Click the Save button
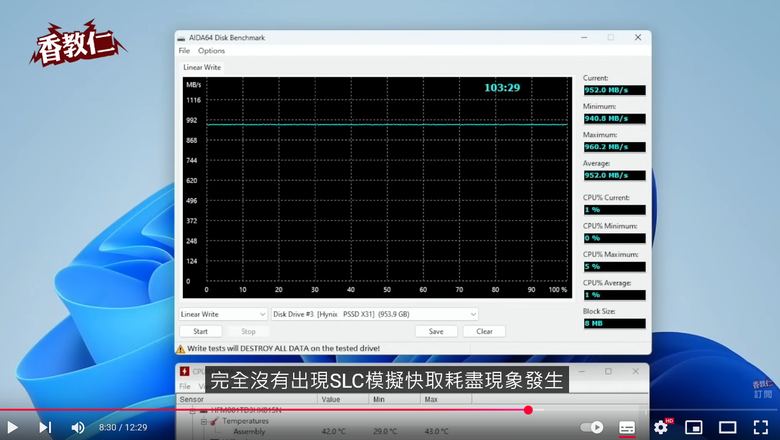 [x=436, y=332]
